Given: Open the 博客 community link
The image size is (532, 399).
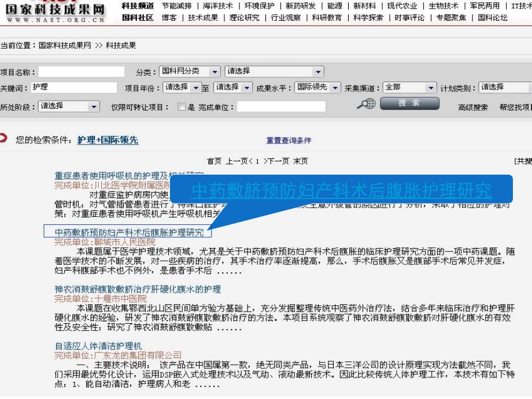Looking at the screenshot, I should [x=169, y=18].
